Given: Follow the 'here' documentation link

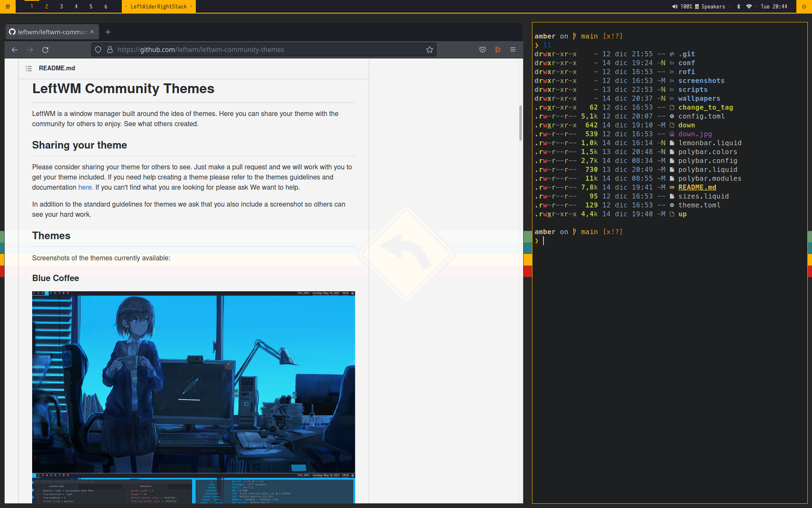Looking at the screenshot, I should (x=85, y=187).
